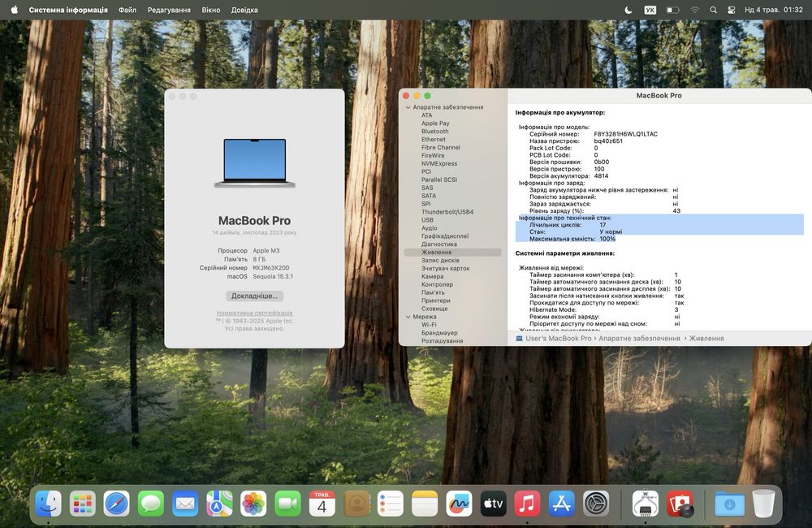Open Apple TV from the Dock
This screenshot has width=812, height=528.
pyautogui.click(x=493, y=503)
